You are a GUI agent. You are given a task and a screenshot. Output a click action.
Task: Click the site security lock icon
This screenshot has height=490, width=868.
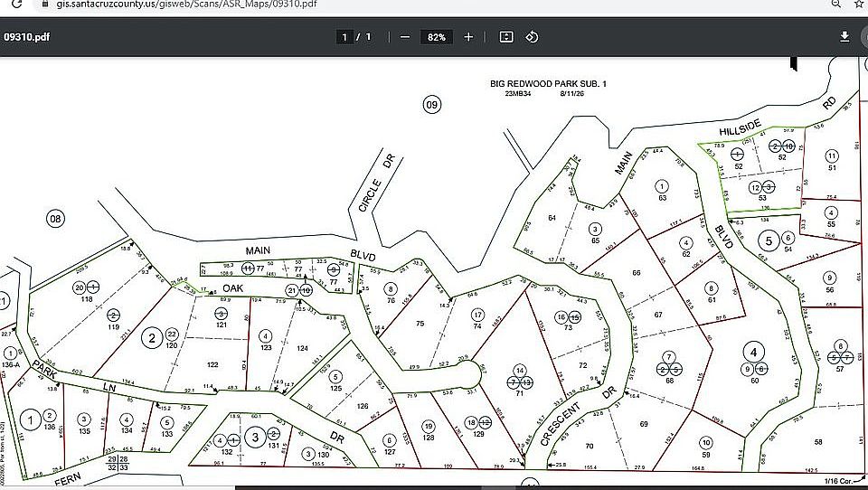[45, 4]
